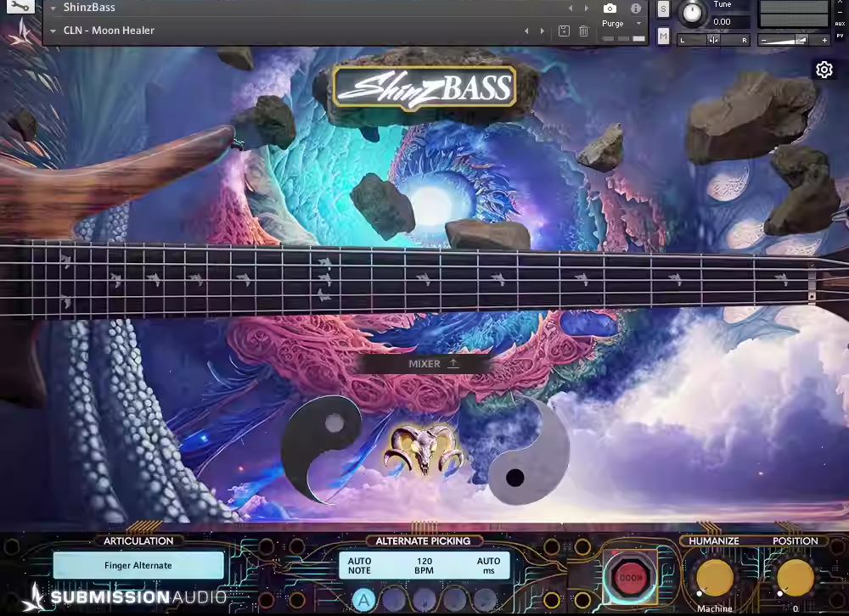Click the golden ram skull emblem
This screenshot has width=849, height=616.
pos(423,448)
